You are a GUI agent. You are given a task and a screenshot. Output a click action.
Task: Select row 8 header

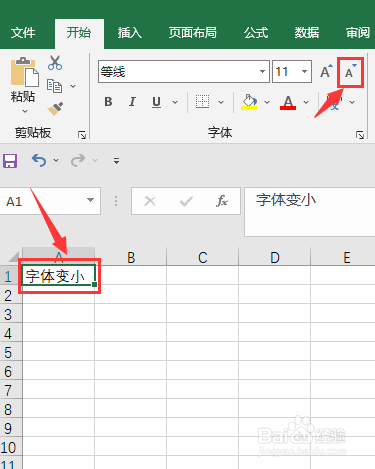click(11, 409)
